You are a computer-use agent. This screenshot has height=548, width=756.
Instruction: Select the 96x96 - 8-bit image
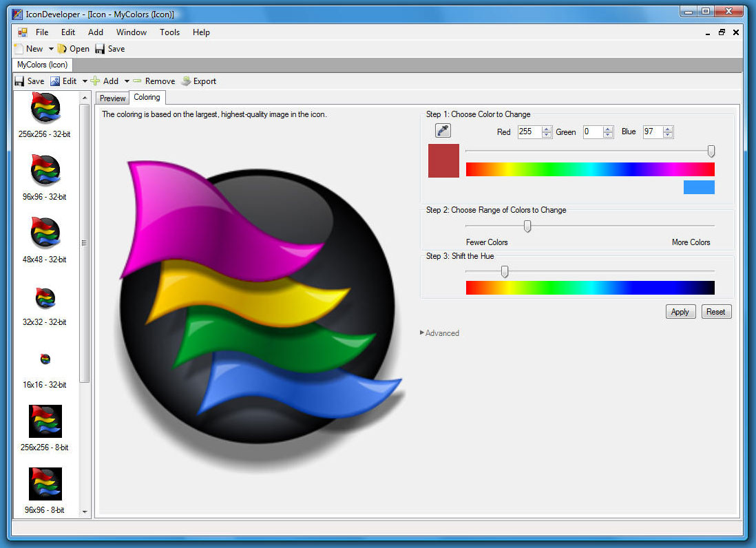pyautogui.click(x=44, y=491)
